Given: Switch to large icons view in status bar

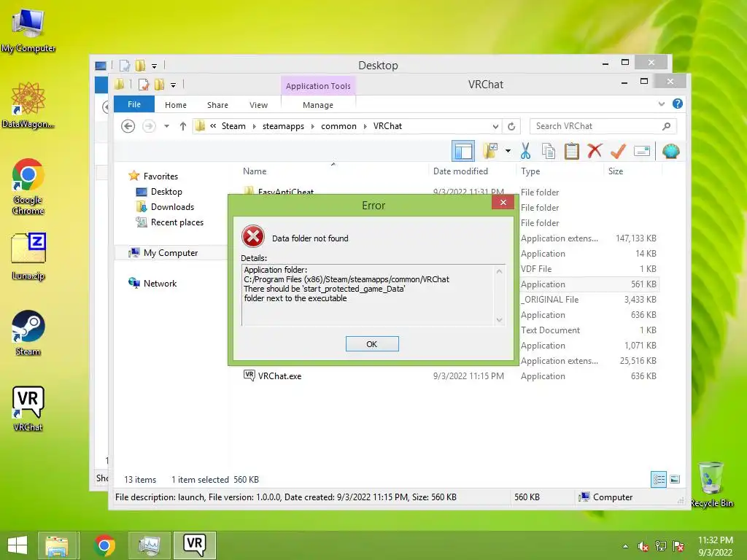Looking at the screenshot, I should click(x=675, y=479).
